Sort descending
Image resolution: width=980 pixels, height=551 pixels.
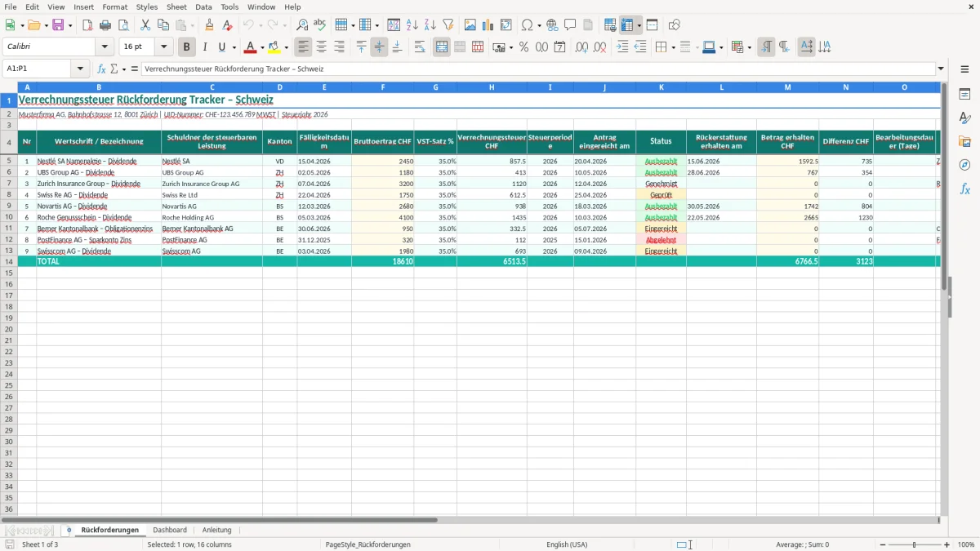pyautogui.click(x=430, y=25)
